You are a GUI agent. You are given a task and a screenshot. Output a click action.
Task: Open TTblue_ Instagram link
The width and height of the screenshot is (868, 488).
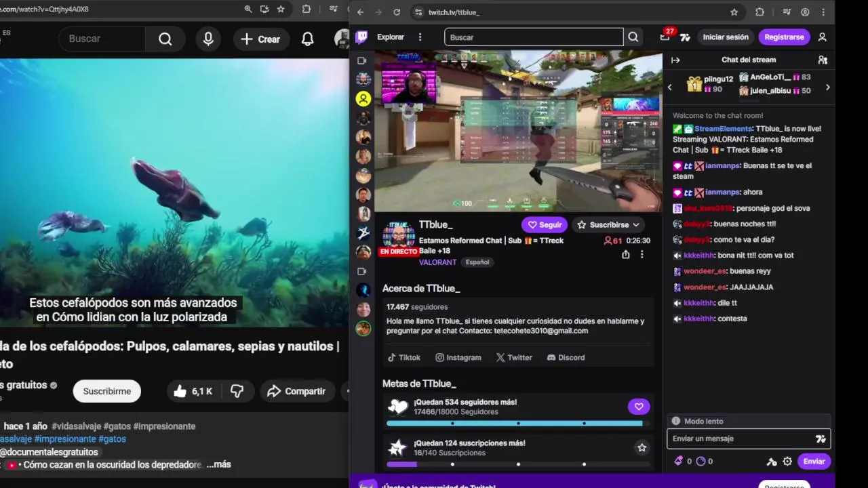click(458, 357)
